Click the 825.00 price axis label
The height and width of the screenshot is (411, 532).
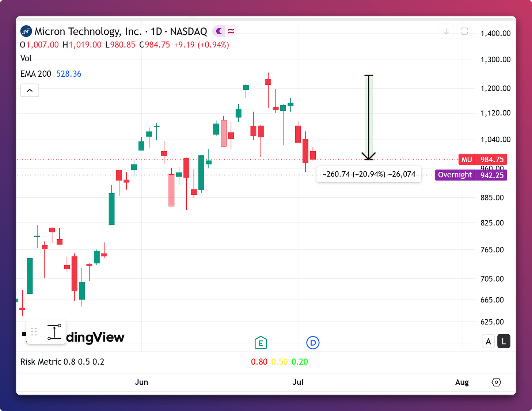point(492,223)
